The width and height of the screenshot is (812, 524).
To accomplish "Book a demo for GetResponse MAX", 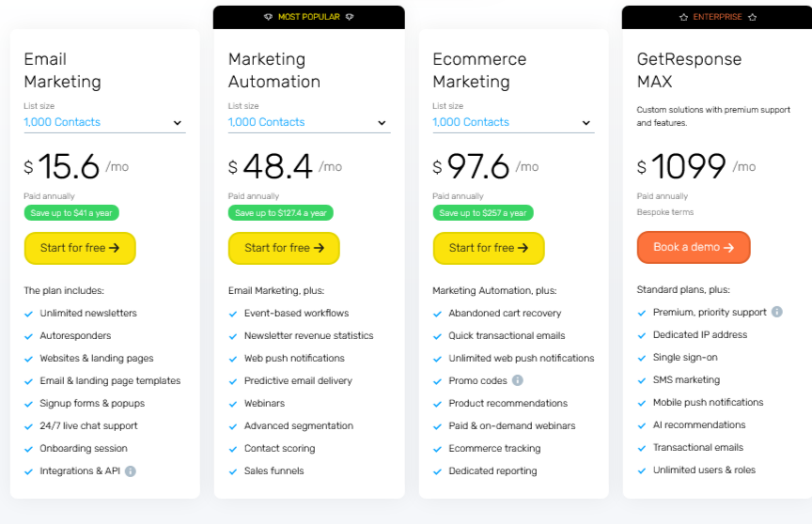I will (x=694, y=247).
